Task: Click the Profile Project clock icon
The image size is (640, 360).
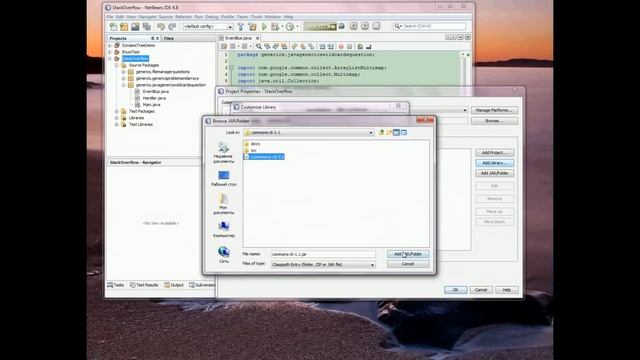Action: [x=290, y=27]
